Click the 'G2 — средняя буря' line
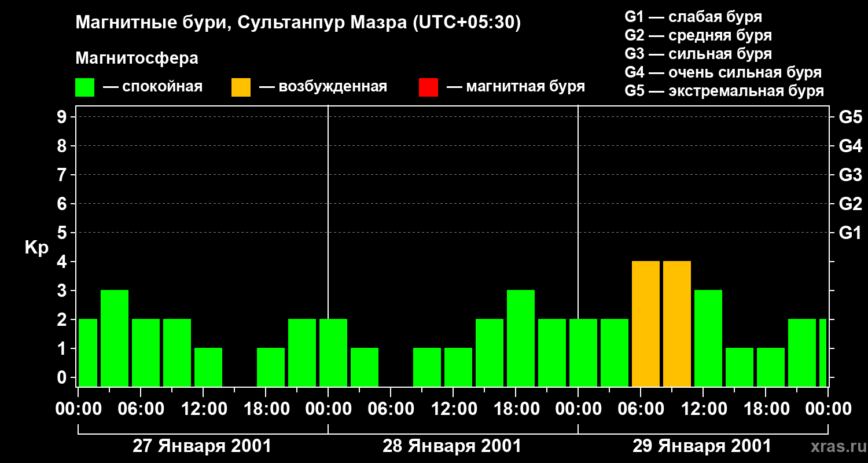This screenshot has width=868, height=463. pyautogui.click(x=698, y=35)
